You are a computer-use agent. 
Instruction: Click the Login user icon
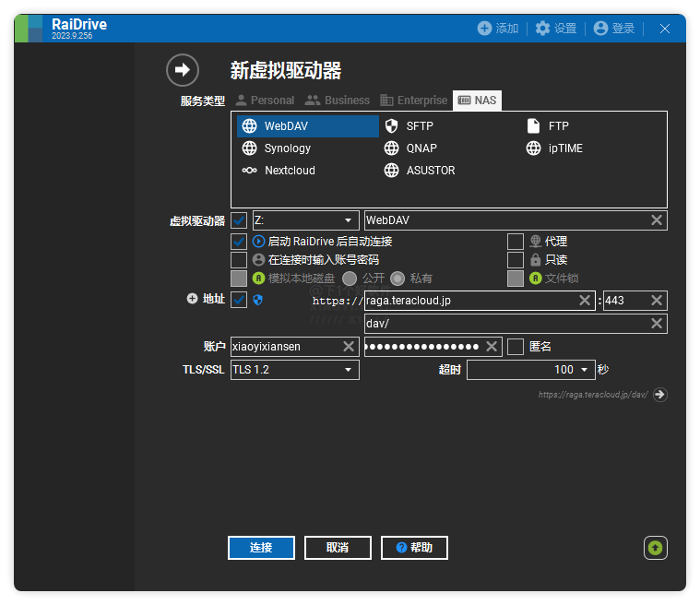pos(600,29)
